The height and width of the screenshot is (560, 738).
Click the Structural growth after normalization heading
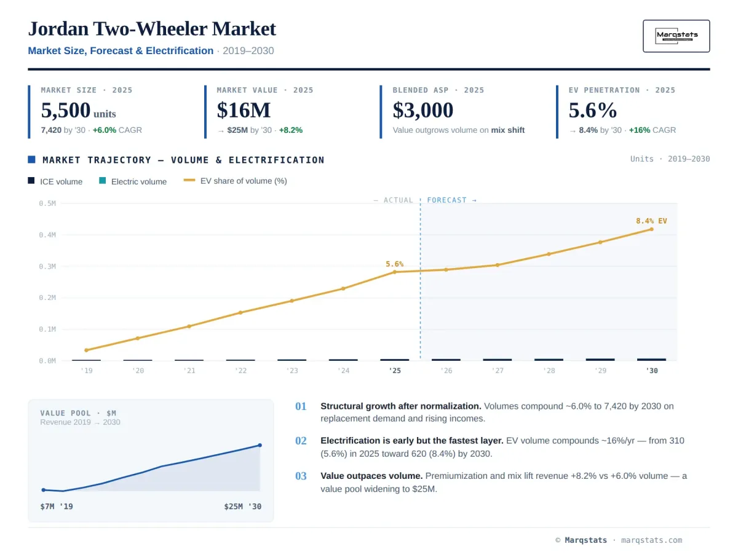pos(401,406)
